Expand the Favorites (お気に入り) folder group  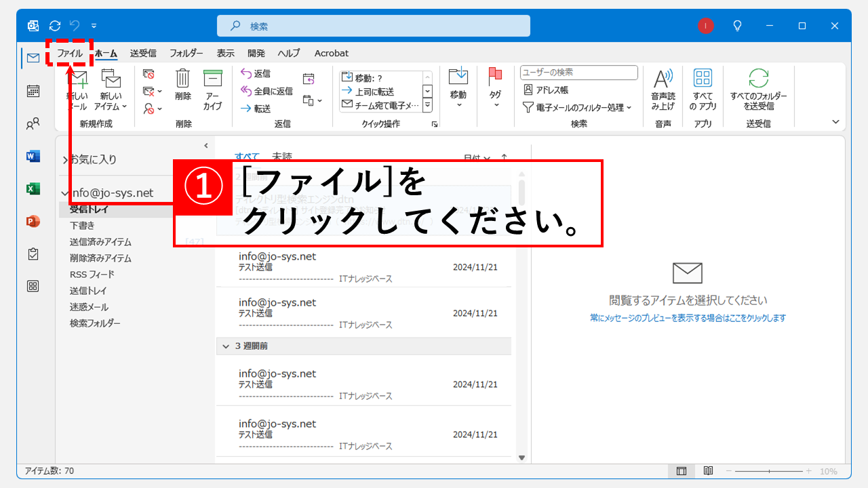pyautogui.click(x=65, y=160)
